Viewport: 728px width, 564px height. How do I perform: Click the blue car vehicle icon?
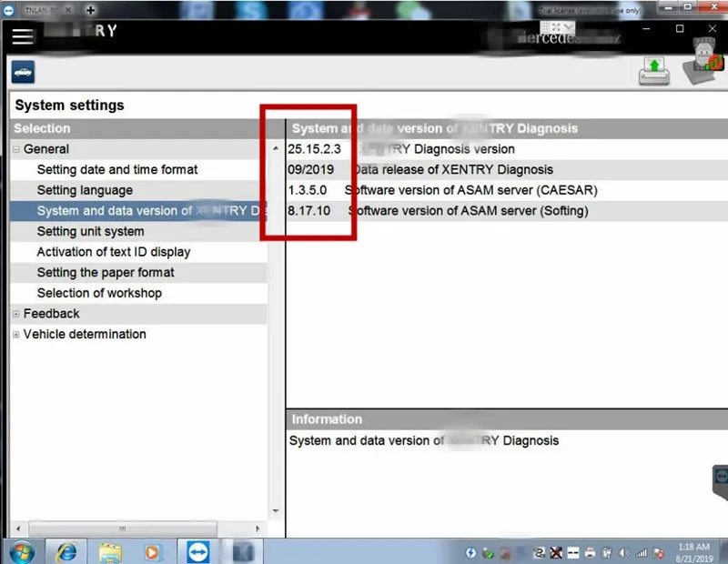(x=23, y=72)
